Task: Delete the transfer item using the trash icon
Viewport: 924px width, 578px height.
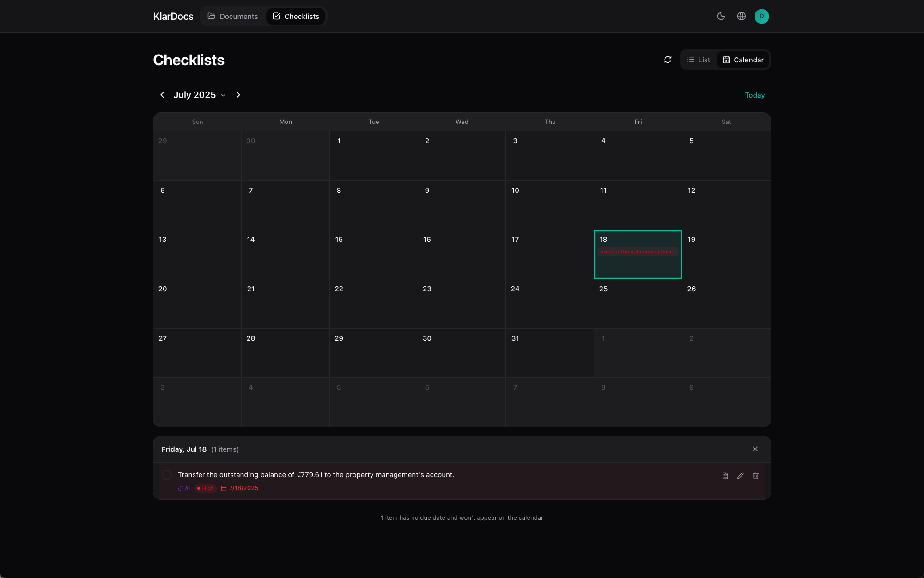Action: (x=756, y=475)
